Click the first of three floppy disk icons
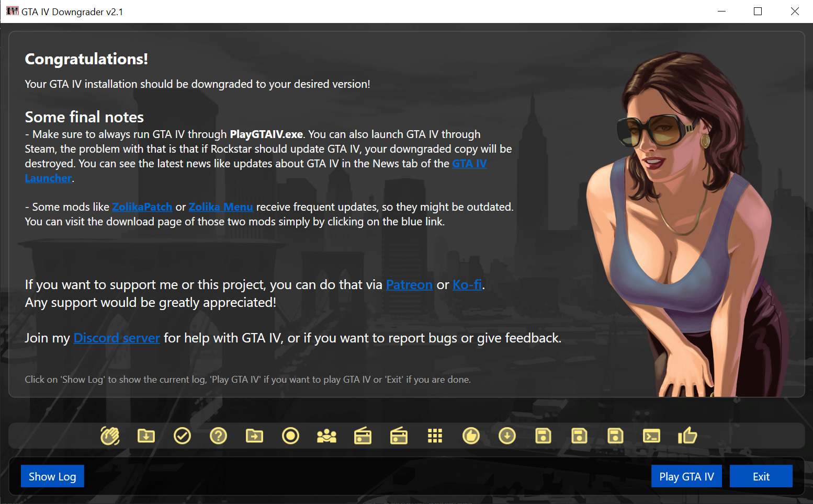 click(543, 436)
